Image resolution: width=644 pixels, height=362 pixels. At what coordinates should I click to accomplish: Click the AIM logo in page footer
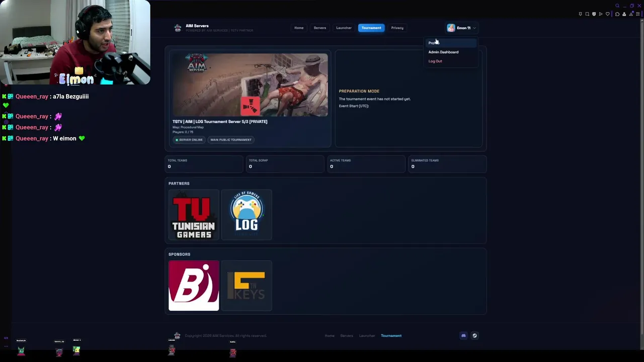pos(177,335)
